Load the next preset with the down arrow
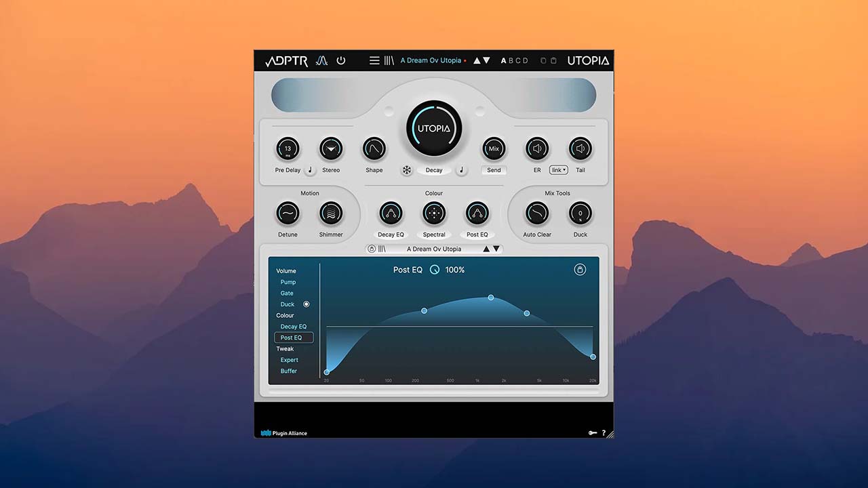This screenshot has height=488, width=868. [486, 60]
